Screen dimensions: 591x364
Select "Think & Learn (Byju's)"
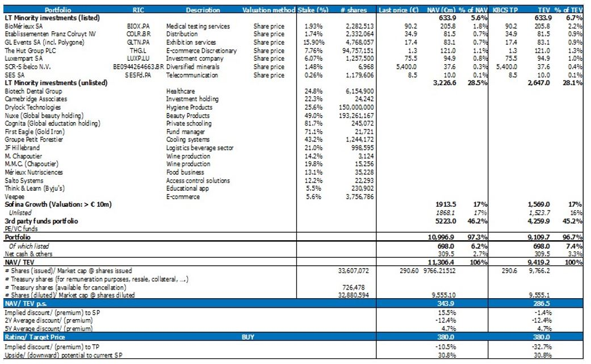point(35,189)
